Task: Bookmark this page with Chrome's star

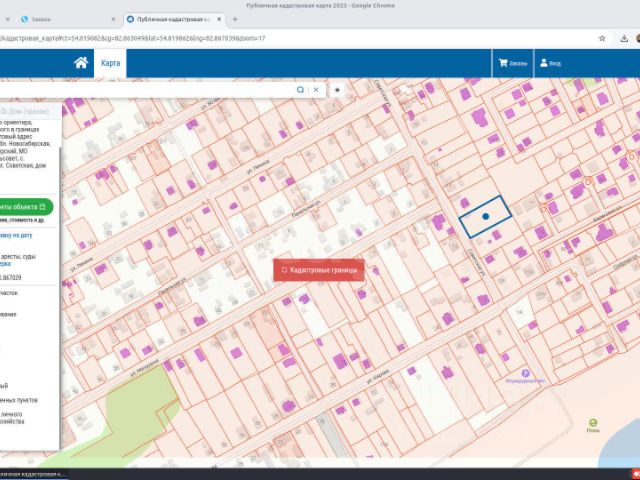Action: (x=602, y=38)
